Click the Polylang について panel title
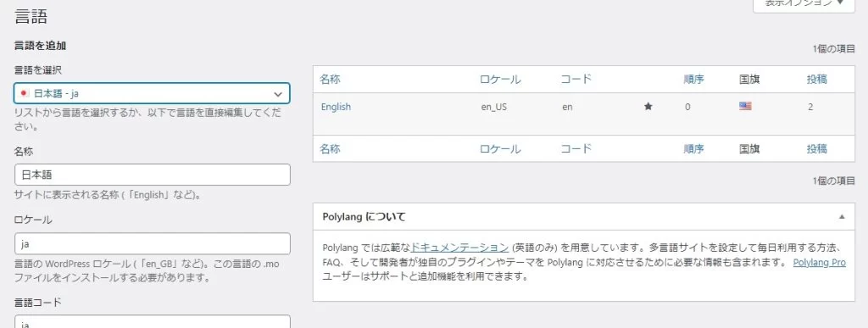 click(x=364, y=217)
